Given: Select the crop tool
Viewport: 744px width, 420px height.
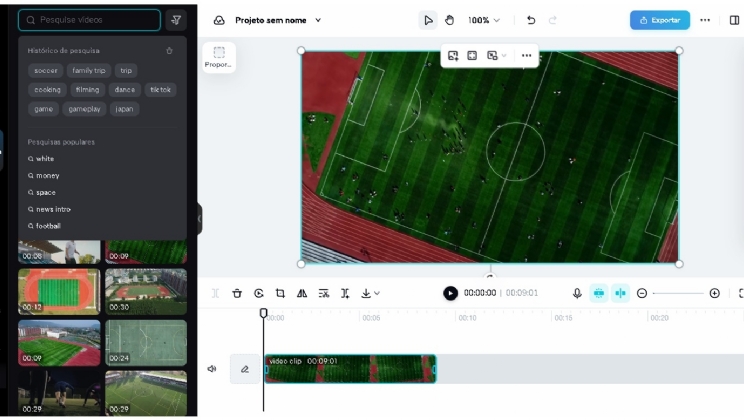Looking at the screenshot, I should (x=280, y=293).
